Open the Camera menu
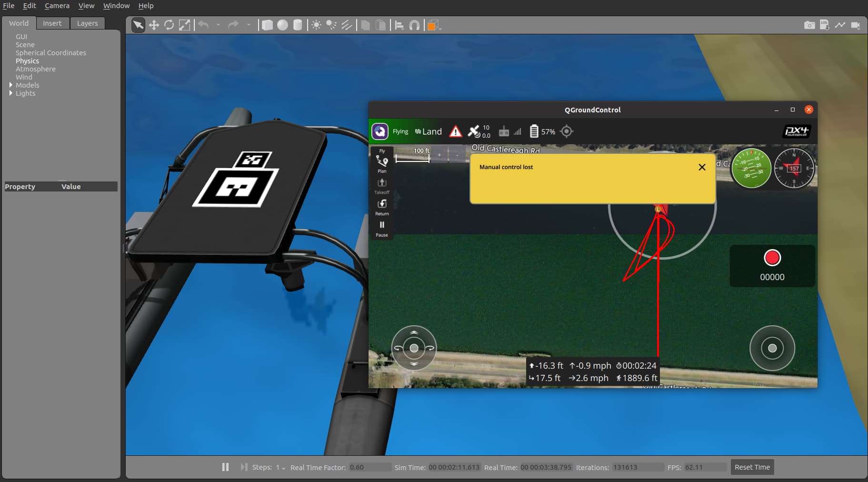868x482 pixels. [x=57, y=6]
